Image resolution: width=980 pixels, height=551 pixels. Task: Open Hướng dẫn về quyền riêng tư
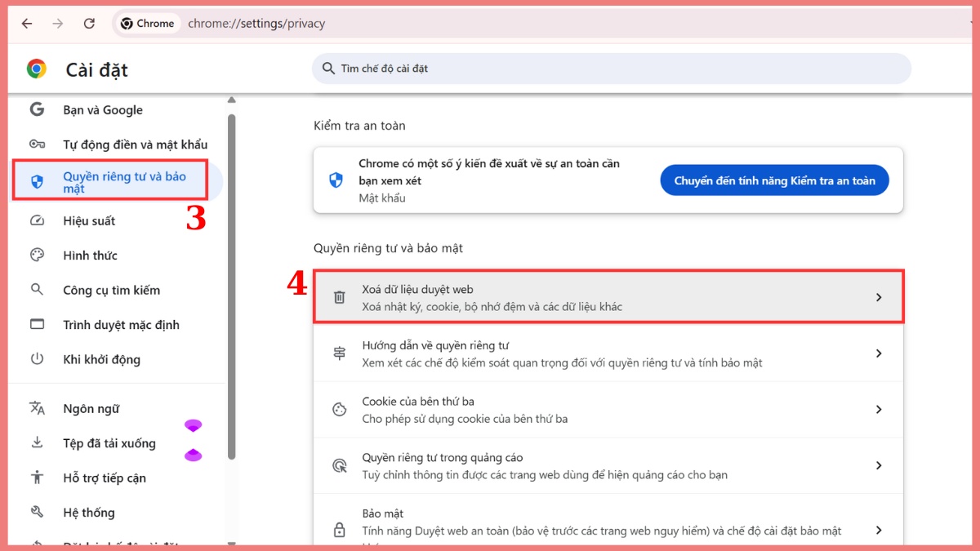coord(608,353)
